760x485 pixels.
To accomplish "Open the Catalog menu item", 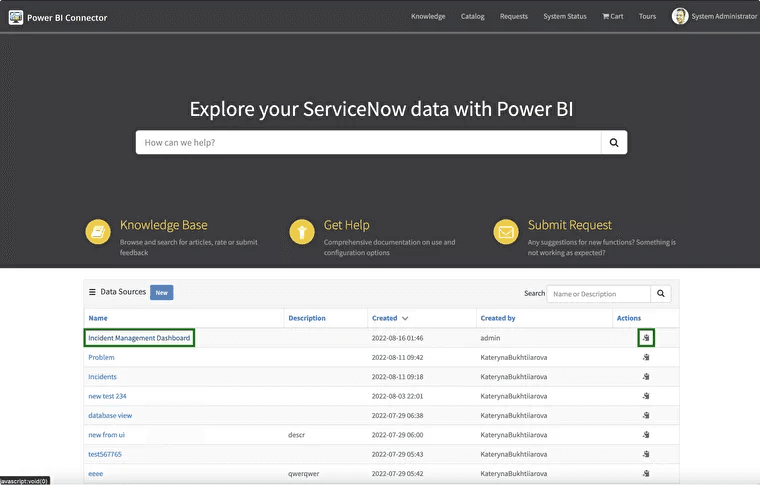I will [473, 17].
